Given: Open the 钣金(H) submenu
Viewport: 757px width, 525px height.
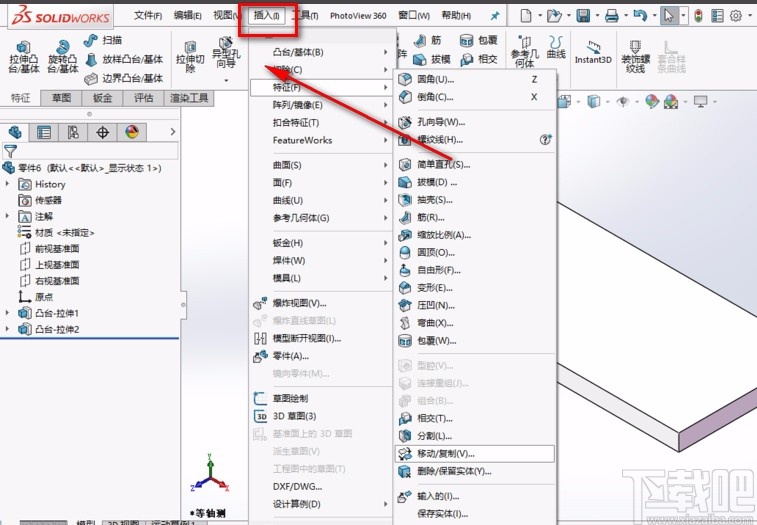Looking at the screenshot, I should 321,243.
